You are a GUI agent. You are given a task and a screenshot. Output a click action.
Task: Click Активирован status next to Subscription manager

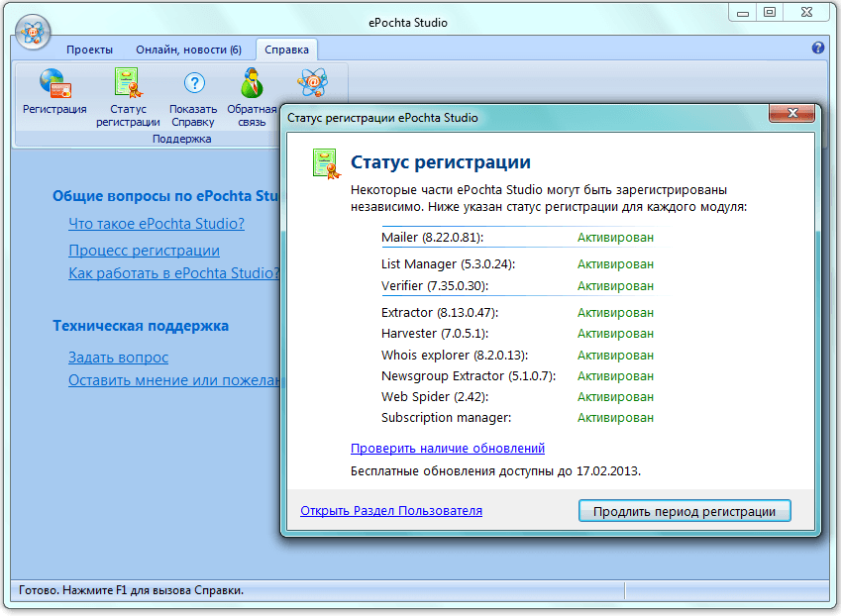pos(615,418)
